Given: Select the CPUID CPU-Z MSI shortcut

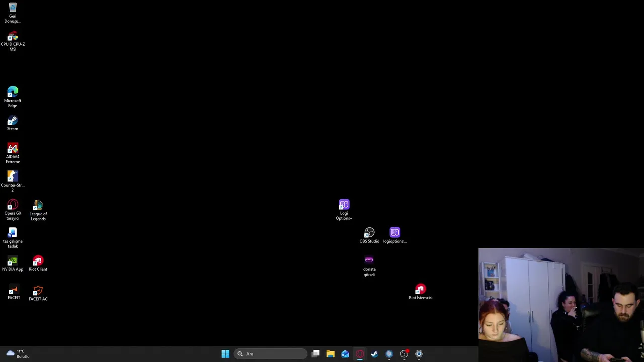Looking at the screenshot, I should click(x=13, y=42).
